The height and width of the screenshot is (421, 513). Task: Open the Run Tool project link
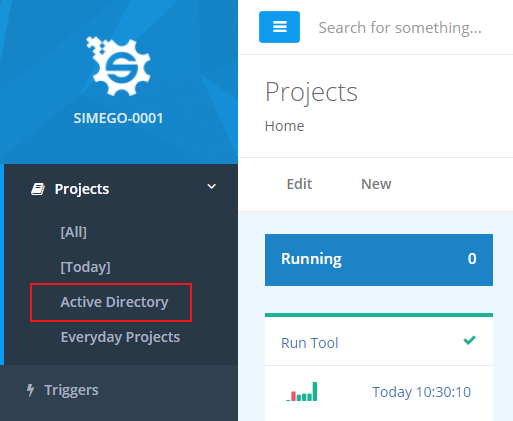(x=310, y=343)
